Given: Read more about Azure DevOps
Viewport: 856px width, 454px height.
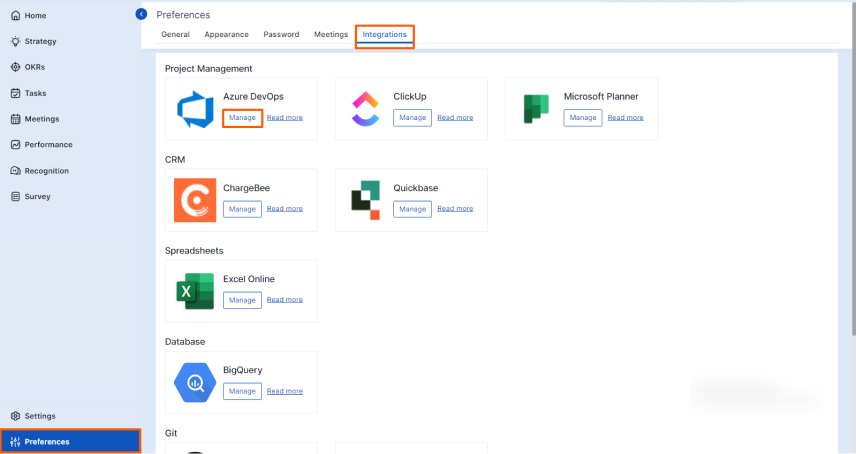Looking at the screenshot, I should click(x=284, y=118).
